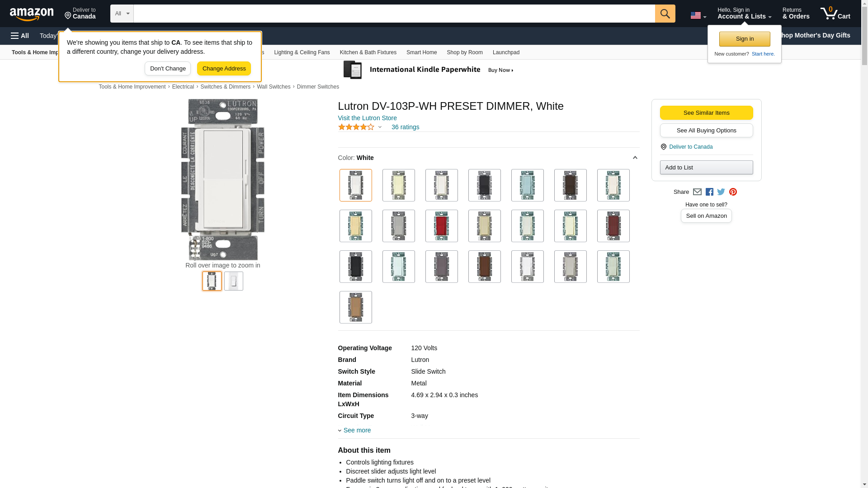Open Lighting & Ceiling Fans menu item

point(302,52)
